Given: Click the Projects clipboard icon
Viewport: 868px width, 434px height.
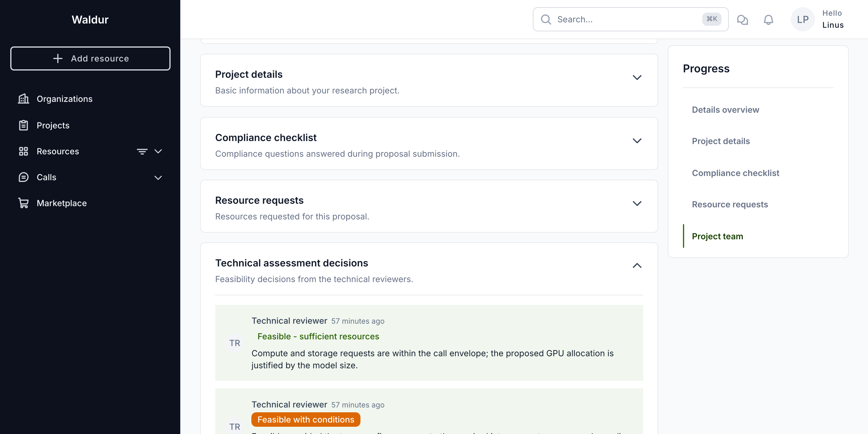Looking at the screenshot, I should (23, 125).
